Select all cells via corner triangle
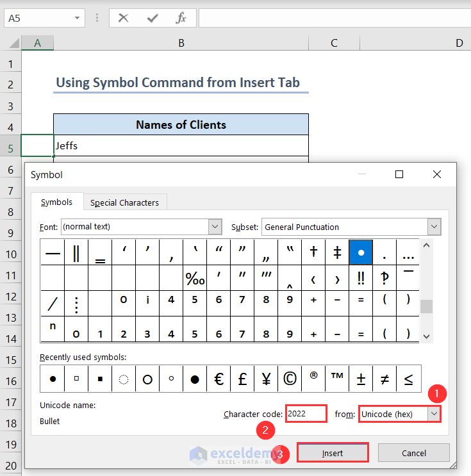This screenshot has width=471, height=476. (14, 43)
